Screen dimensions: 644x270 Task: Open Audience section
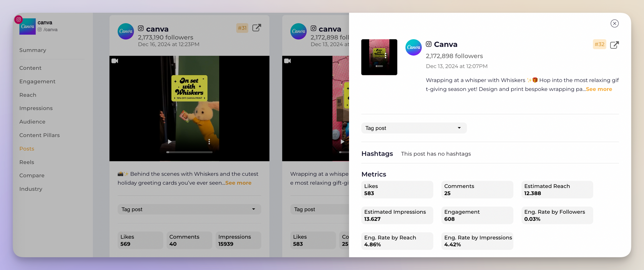tap(32, 122)
